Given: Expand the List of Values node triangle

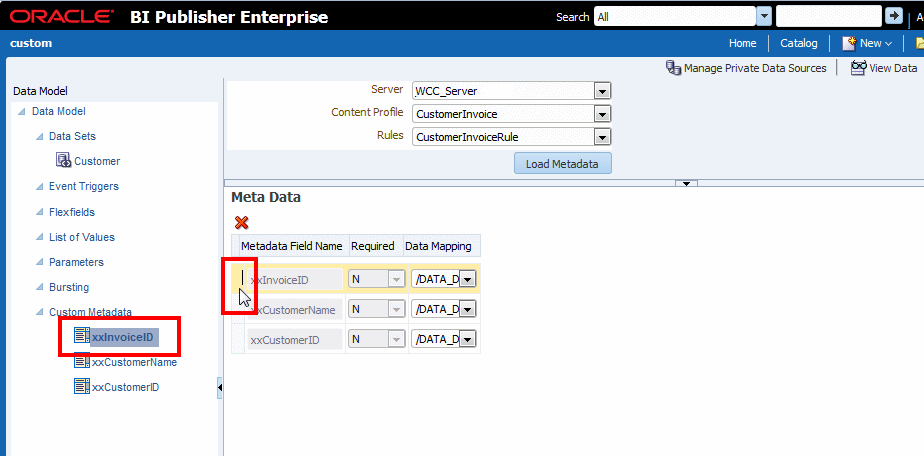Looking at the screenshot, I should 39,237.
